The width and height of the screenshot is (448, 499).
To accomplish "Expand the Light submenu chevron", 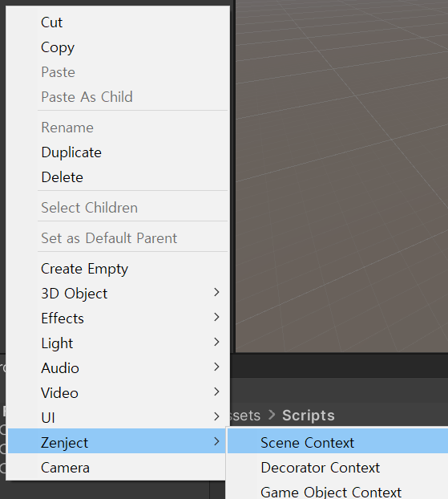I will pos(216,342).
